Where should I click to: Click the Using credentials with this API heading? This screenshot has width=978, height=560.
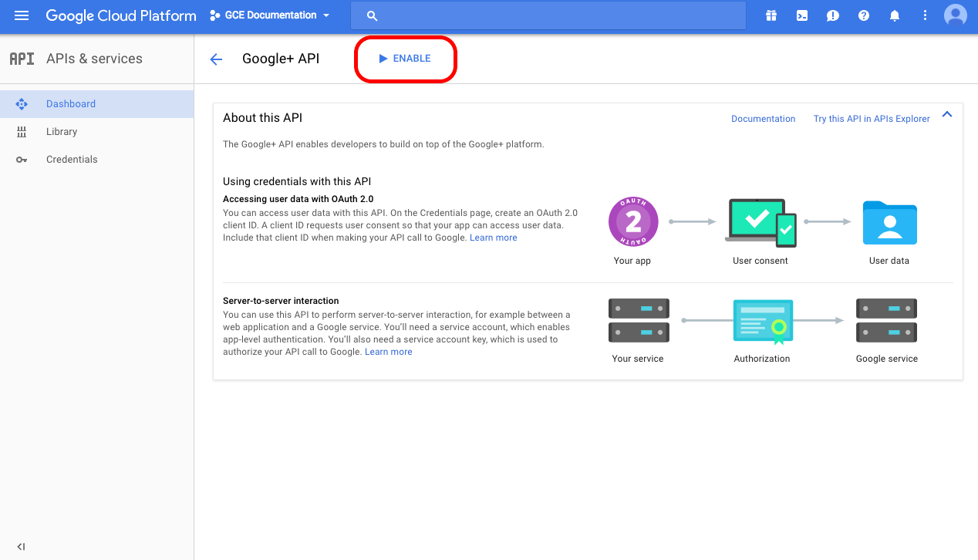click(x=297, y=181)
